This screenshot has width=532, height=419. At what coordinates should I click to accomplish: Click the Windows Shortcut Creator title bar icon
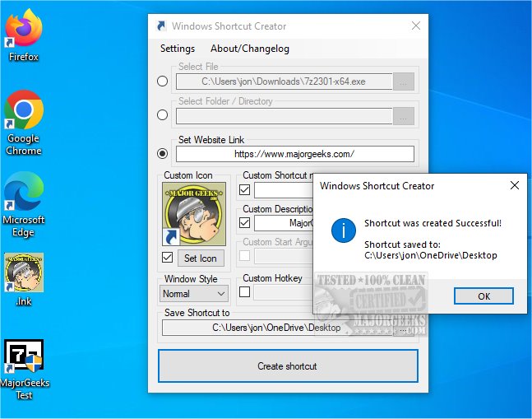tap(161, 26)
